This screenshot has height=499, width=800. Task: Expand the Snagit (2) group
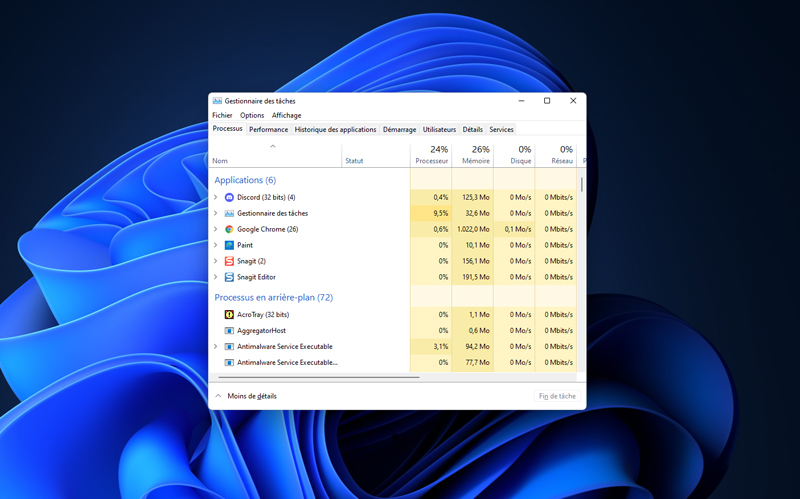(215, 261)
